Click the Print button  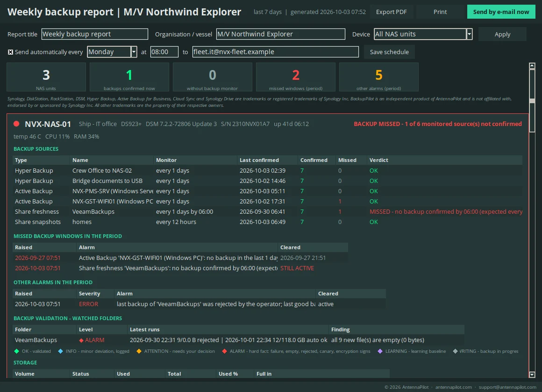pyautogui.click(x=440, y=12)
